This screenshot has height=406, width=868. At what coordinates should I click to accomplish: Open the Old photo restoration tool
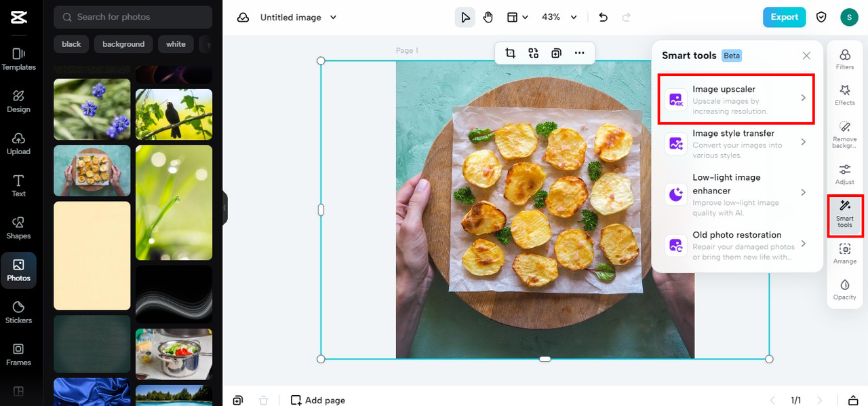736,245
